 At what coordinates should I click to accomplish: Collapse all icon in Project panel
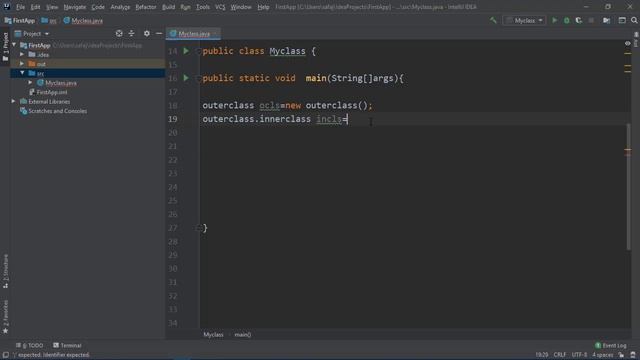tap(131, 33)
